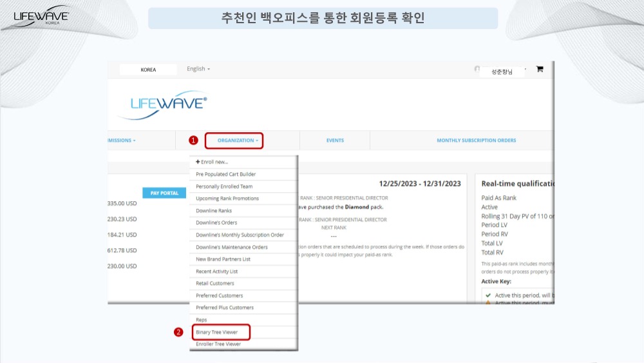
Task: Select Upcoming Rank Promotions
Action: click(x=227, y=198)
